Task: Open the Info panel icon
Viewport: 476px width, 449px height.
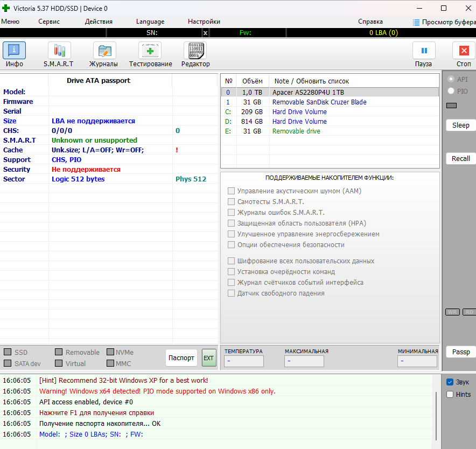Action: coord(15,51)
